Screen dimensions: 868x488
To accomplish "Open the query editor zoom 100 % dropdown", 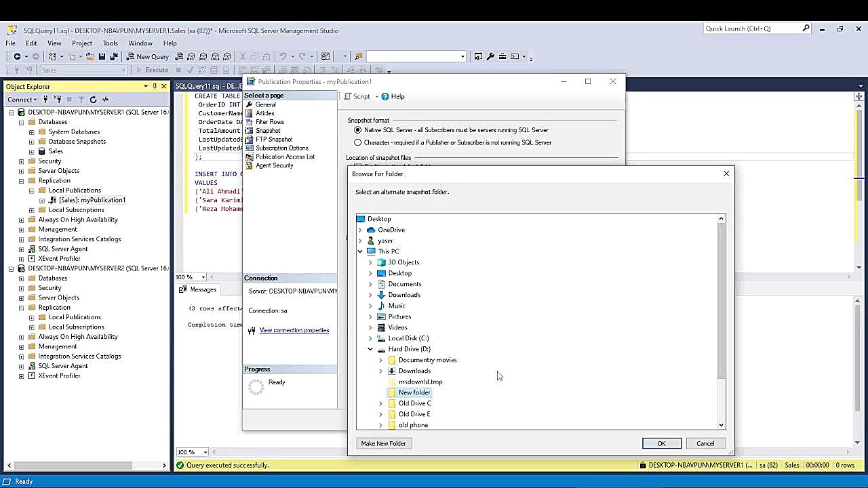I will (x=203, y=277).
